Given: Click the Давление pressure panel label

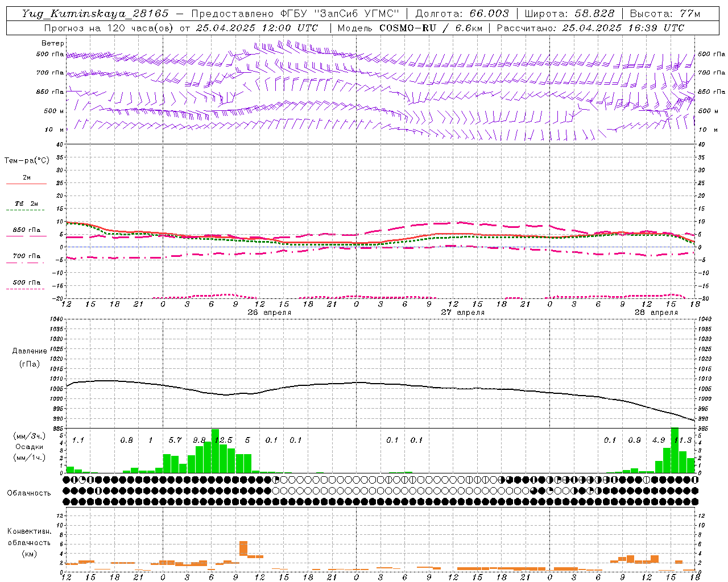Looking at the screenshot, I should 30,351.
